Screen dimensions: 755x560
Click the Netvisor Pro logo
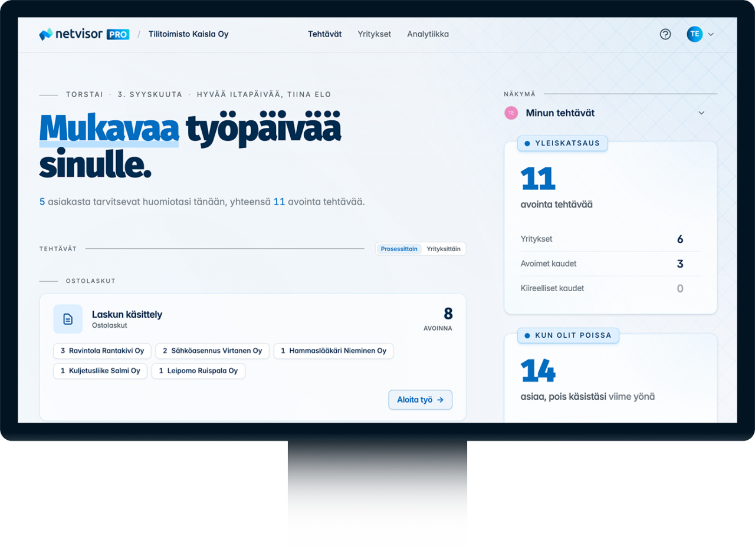(84, 34)
